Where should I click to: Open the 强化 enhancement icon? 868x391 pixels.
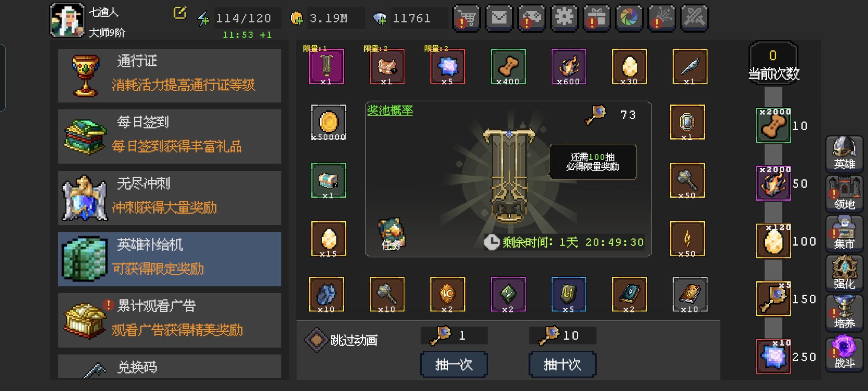844,273
